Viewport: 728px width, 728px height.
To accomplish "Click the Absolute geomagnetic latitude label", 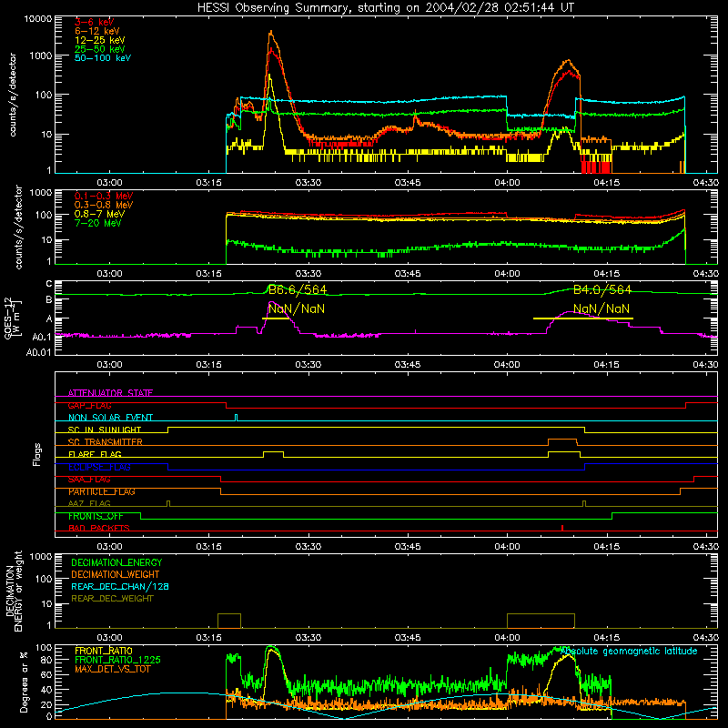I will point(629,651).
